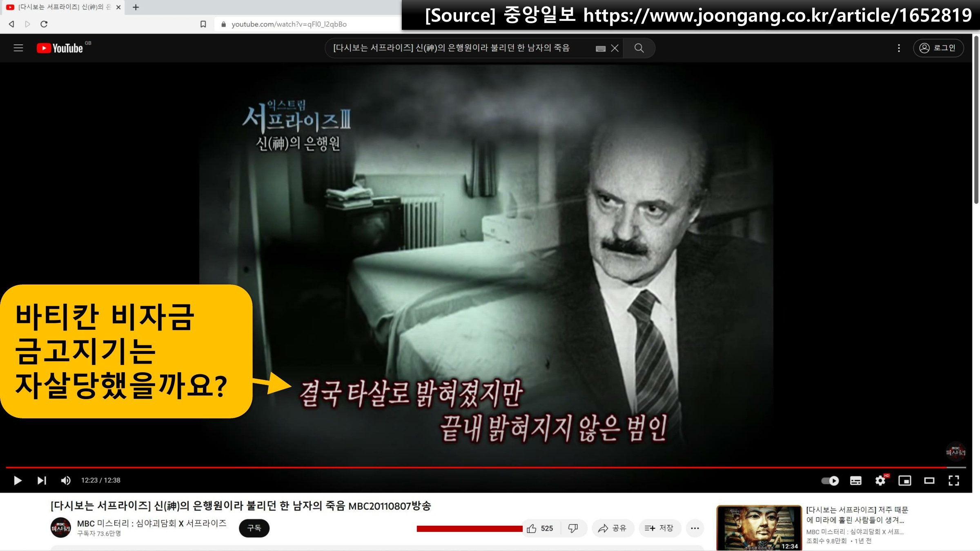Skip to the next video
This screenshot has width=980, height=551.
(42, 480)
